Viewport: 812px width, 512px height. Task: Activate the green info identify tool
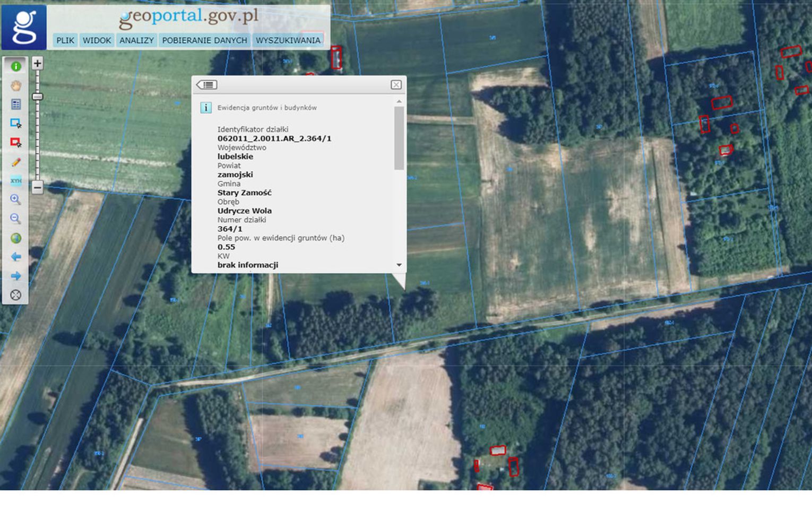coord(16,66)
